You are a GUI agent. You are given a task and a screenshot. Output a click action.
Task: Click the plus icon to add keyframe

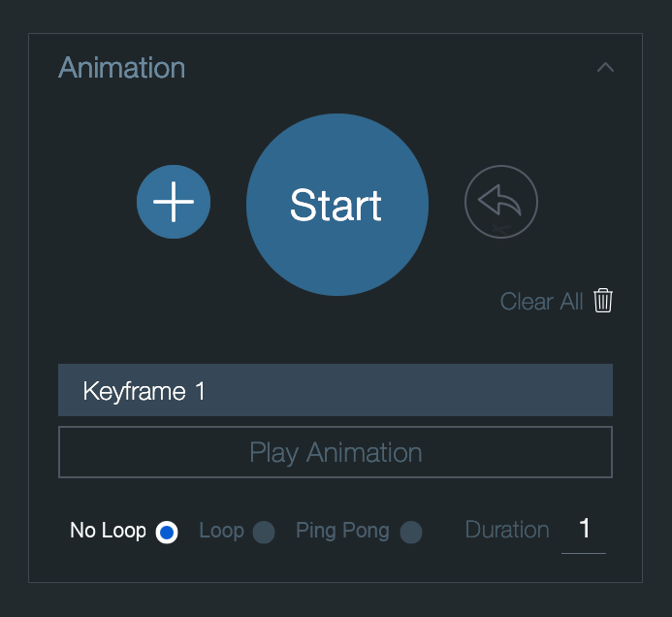tap(174, 202)
